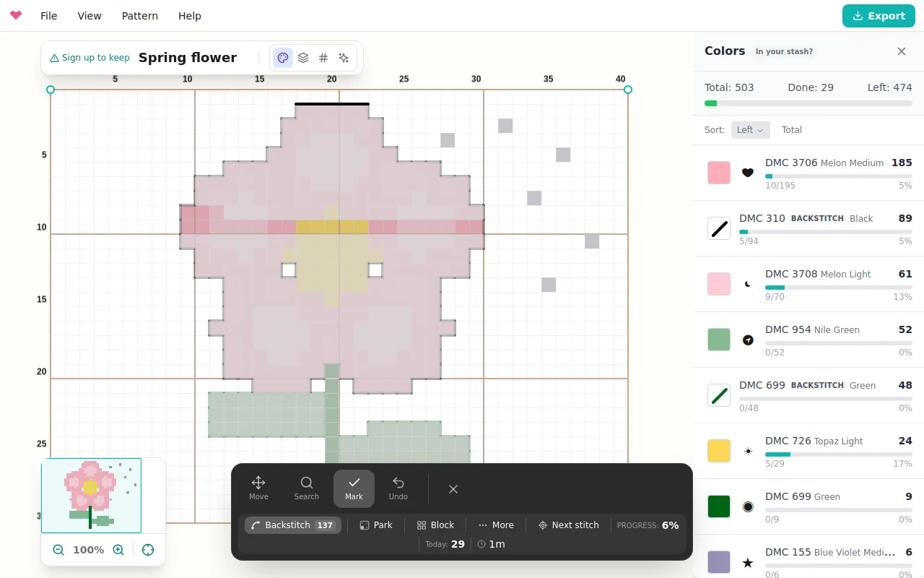
Task: Select the solid DMC 699 Green swatch
Action: (719, 506)
